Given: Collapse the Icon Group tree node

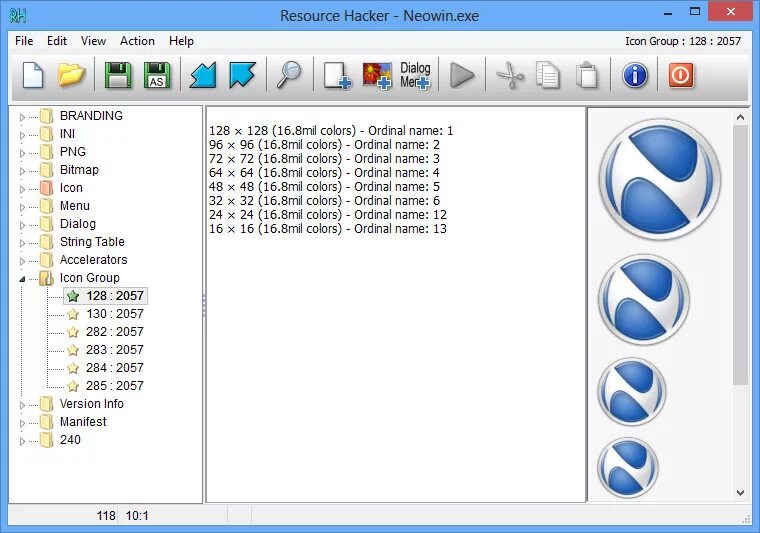Looking at the screenshot, I should [22, 279].
